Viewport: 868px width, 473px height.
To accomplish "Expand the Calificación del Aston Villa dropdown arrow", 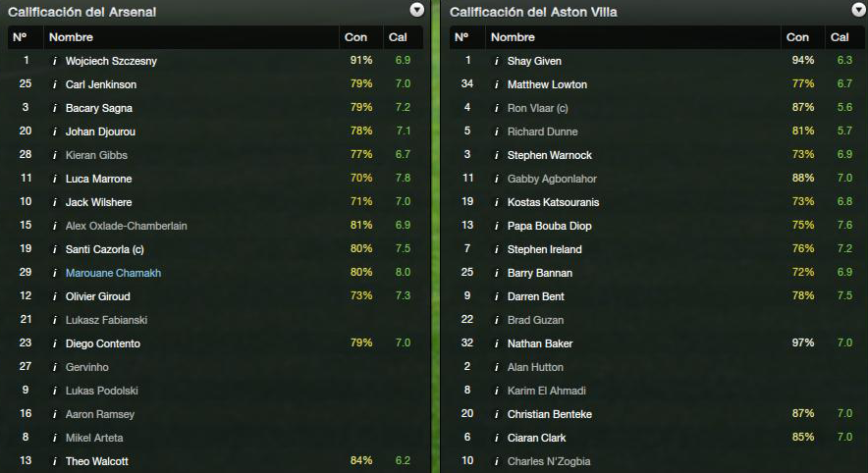I will pos(858,10).
